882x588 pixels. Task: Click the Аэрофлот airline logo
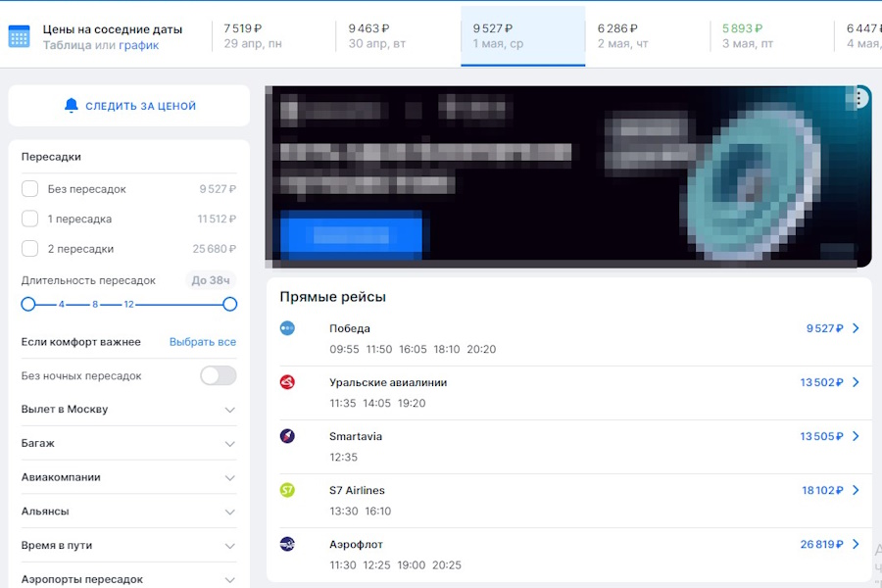point(287,544)
